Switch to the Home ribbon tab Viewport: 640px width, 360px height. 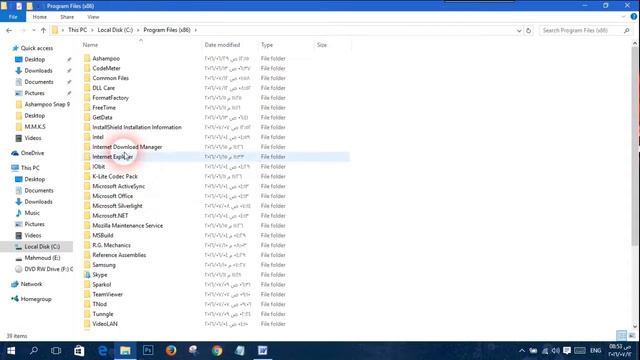[x=40, y=17]
